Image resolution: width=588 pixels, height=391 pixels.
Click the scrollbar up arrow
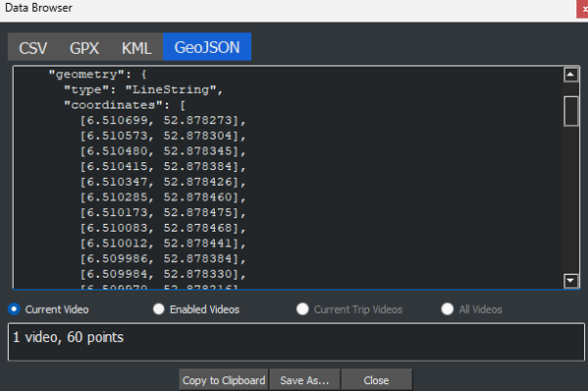point(570,74)
